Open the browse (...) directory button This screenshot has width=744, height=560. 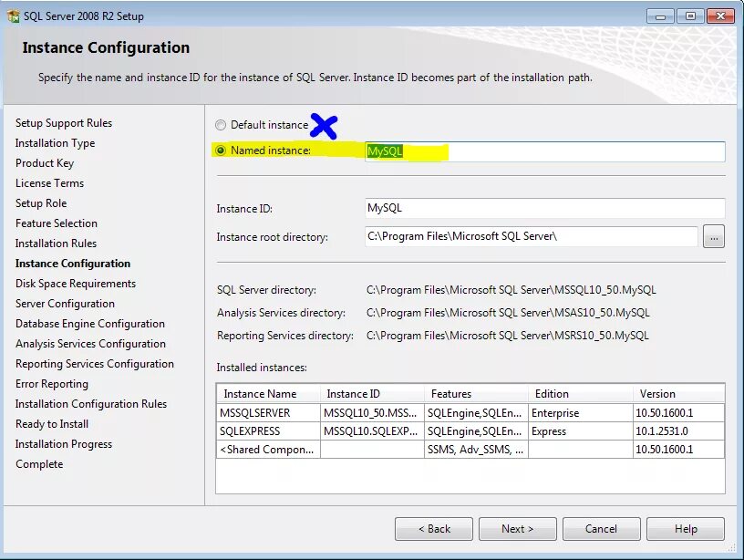[x=714, y=236]
